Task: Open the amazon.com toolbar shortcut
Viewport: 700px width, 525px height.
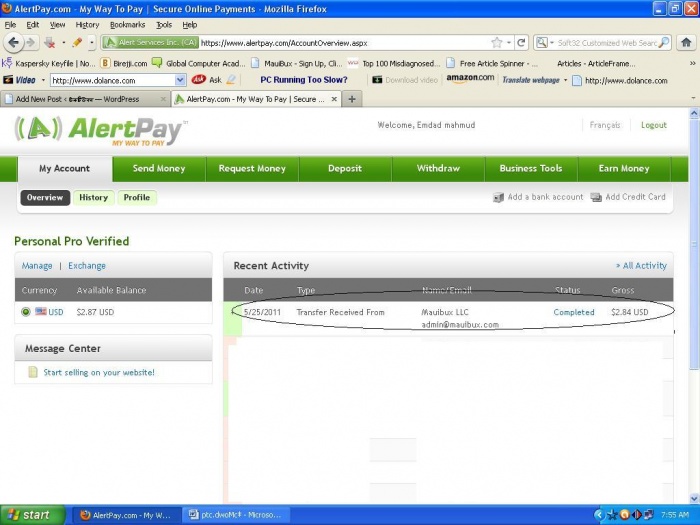Action: pyautogui.click(x=470, y=79)
